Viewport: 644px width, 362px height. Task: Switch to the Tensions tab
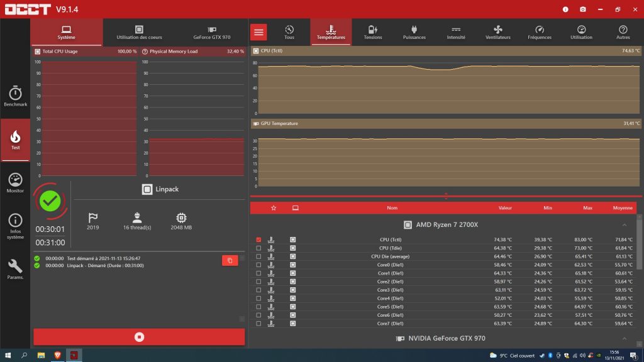[x=372, y=31]
